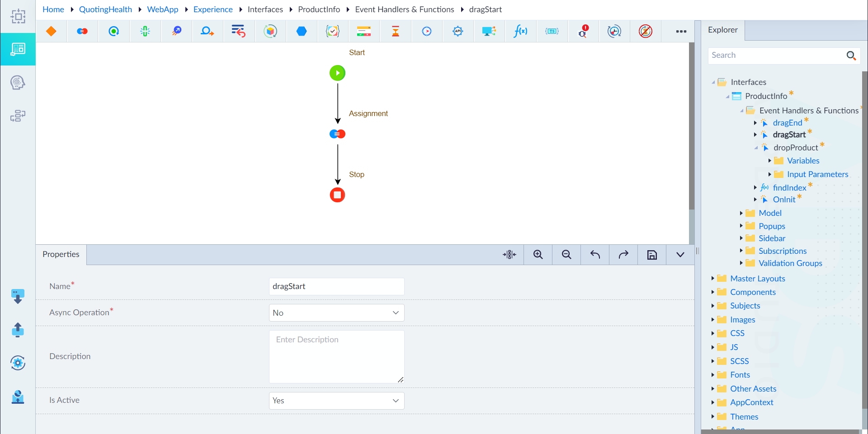Click the auto-align layout icon
This screenshot has width=868, height=434.
tap(509, 255)
